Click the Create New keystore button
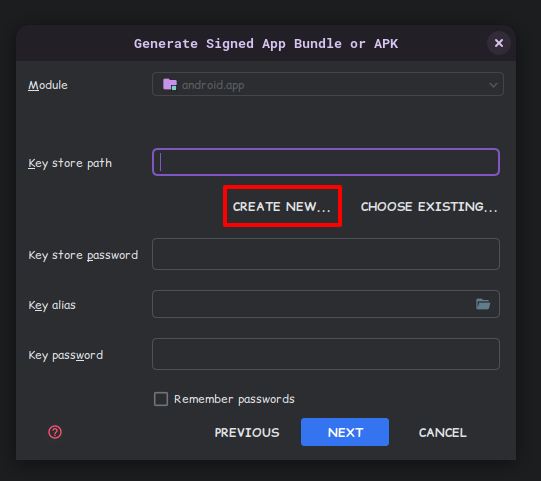Image resolution: width=541 pixels, height=481 pixels. click(282, 207)
